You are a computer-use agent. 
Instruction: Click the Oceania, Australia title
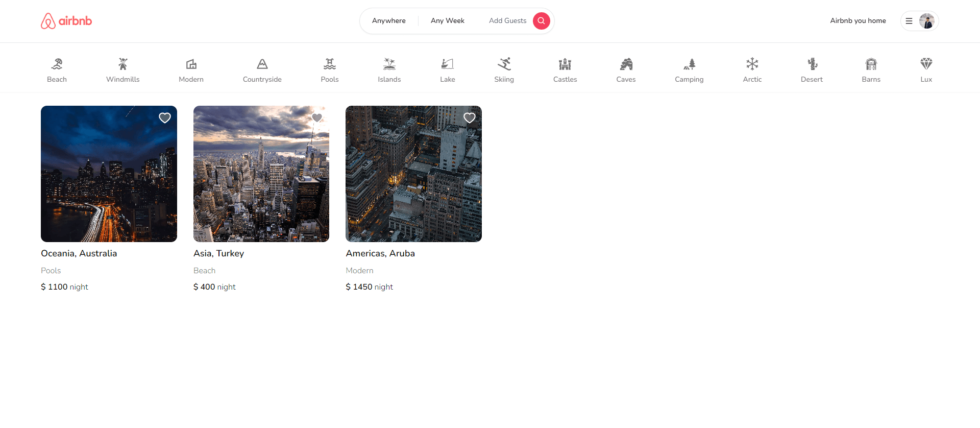click(x=79, y=253)
